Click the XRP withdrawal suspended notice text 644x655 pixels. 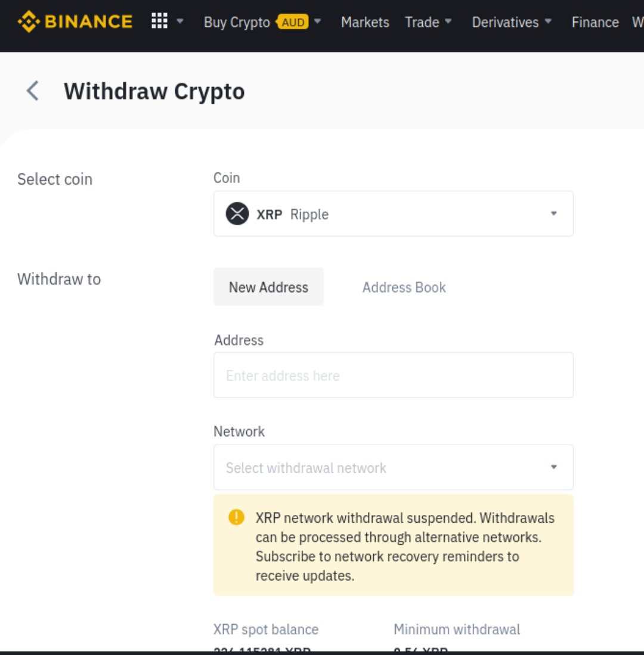click(x=405, y=547)
